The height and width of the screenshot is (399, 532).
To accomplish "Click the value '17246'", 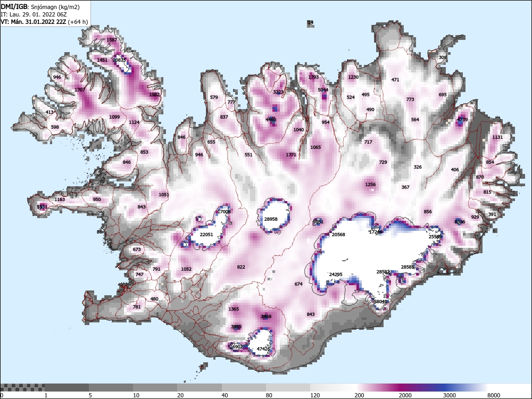I will coord(376,232).
